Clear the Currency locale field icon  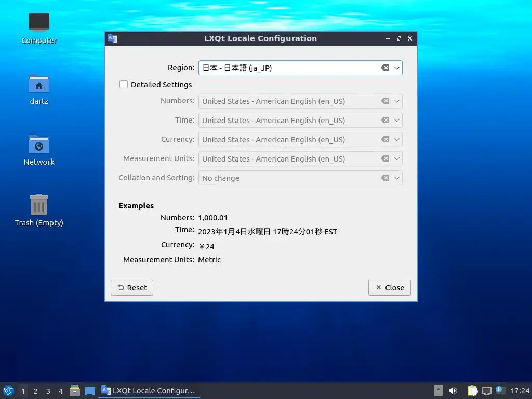pyautogui.click(x=385, y=139)
